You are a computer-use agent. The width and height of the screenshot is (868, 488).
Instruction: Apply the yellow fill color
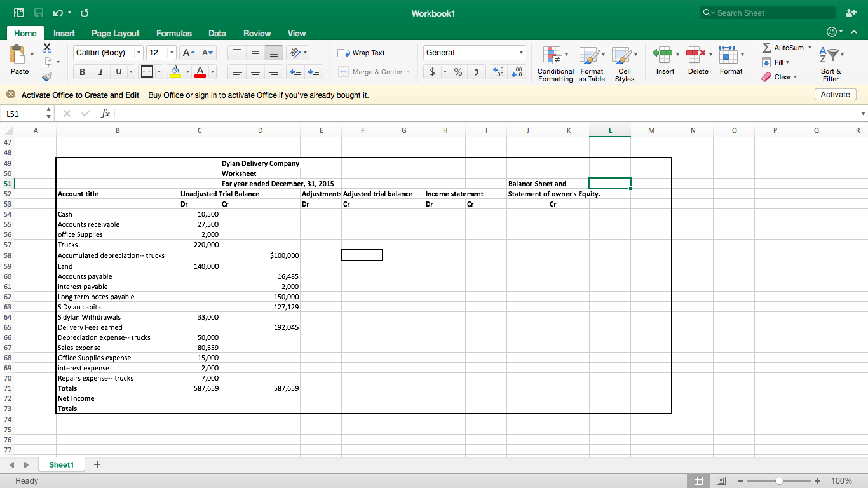click(176, 72)
